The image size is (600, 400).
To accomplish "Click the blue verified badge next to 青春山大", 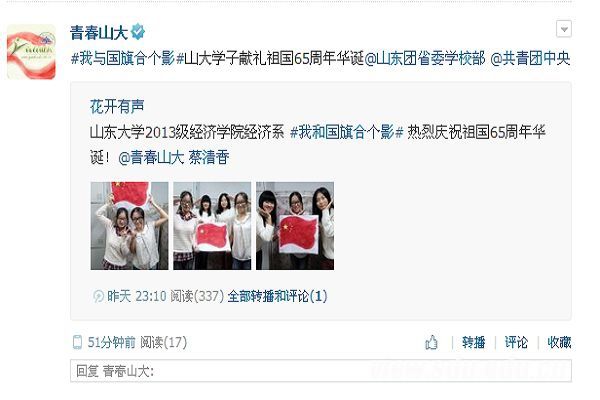I will tap(138, 31).
